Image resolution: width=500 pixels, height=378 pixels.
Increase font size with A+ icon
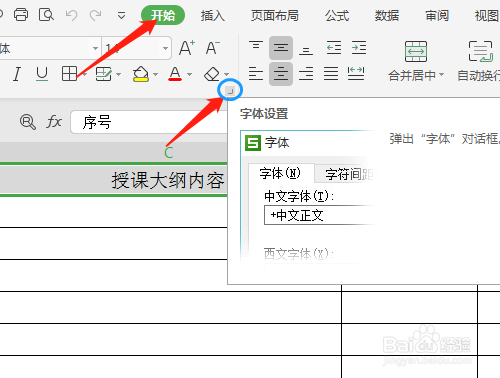coord(187,48)
